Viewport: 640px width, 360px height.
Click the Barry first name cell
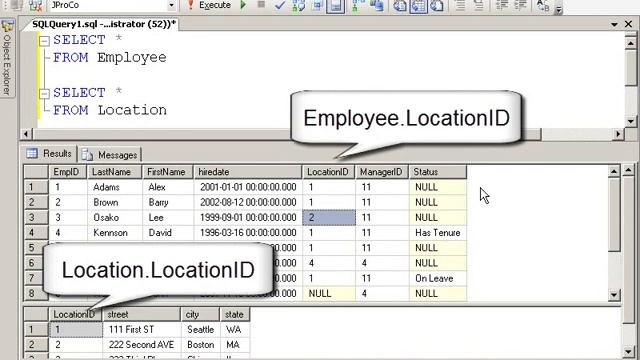(168, 202)
